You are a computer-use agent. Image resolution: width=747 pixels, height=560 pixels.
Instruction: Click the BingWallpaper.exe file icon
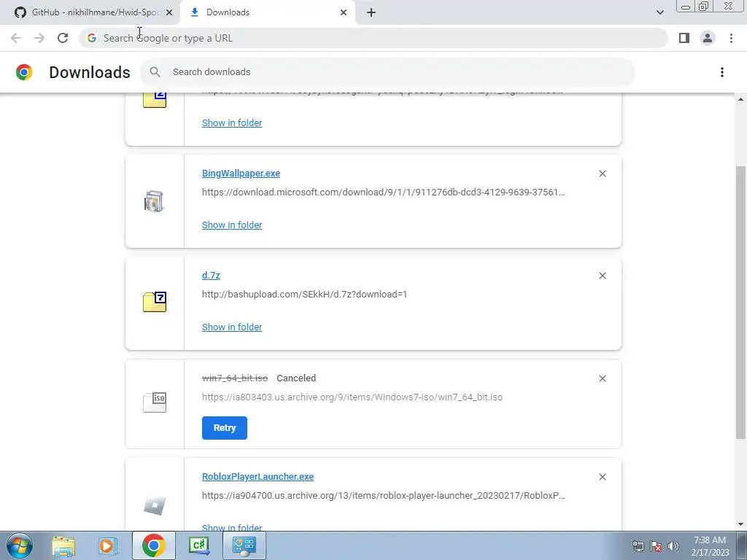(x=154, y=201)
